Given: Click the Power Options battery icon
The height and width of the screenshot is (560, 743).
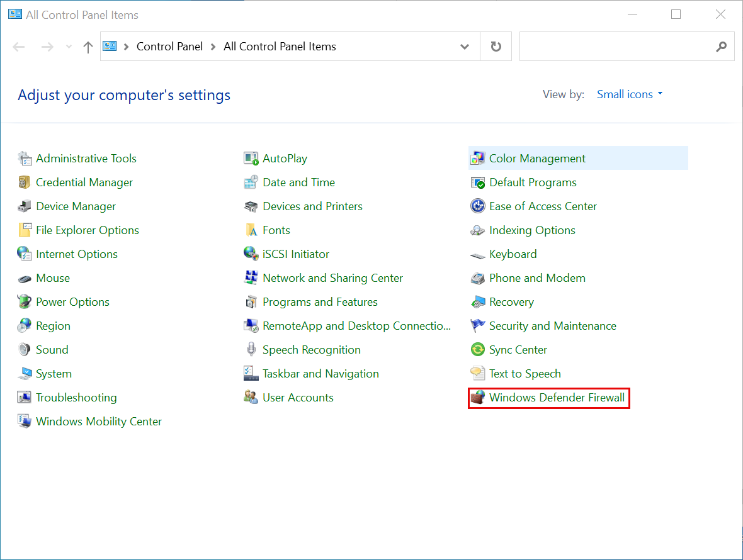Looking at the screenshot, I should pyautogui.click(x=25, y=302).
